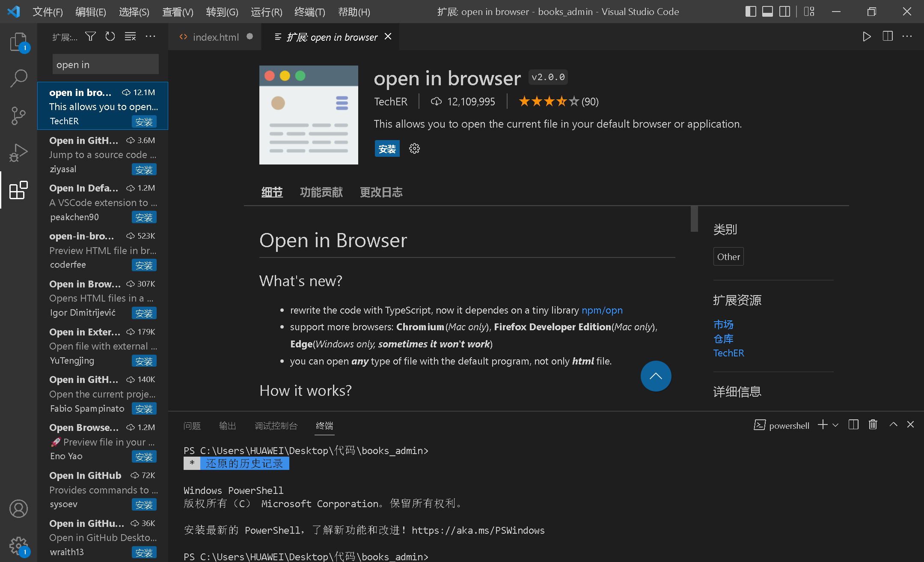The image size is (924, 562).
Task: Toggle secondary sidebar layout icon
Action: [784, 12]
